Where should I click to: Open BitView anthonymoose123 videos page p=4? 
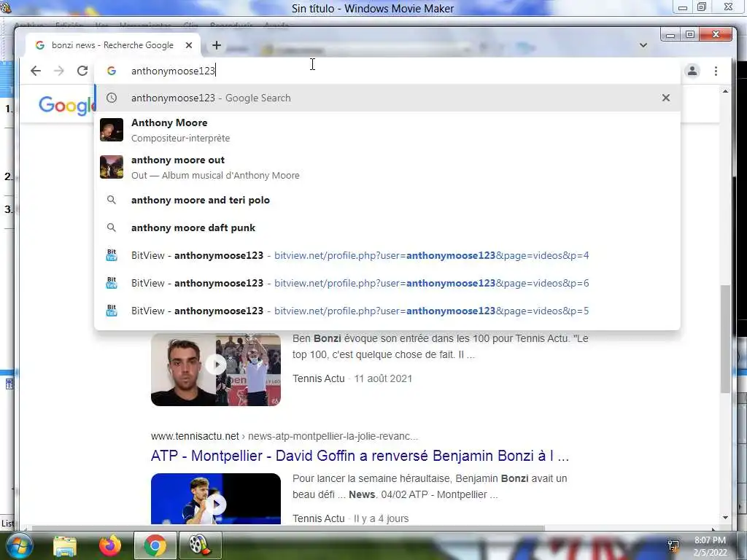tap(387, 255)
